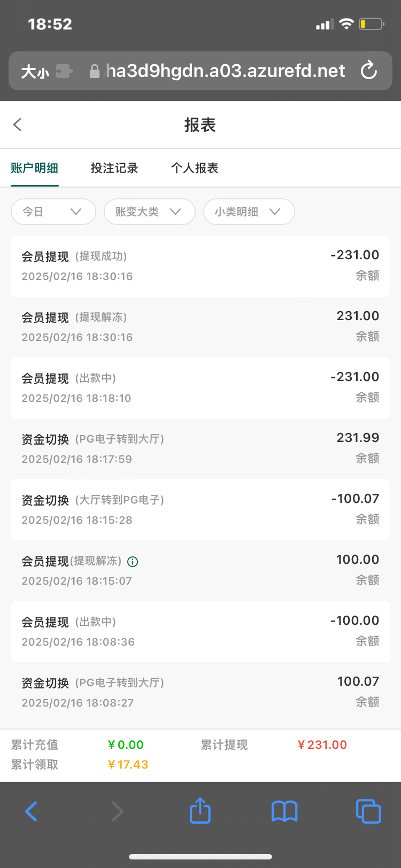The height and width of the screenshot is (868, 401).
Task: Reload the page in Safari
Action: 369,71
